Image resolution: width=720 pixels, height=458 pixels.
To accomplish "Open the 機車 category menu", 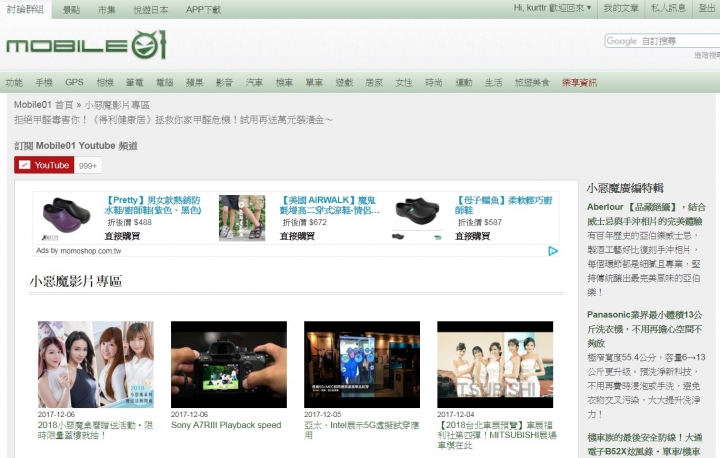I will click(x=284, y=83).
